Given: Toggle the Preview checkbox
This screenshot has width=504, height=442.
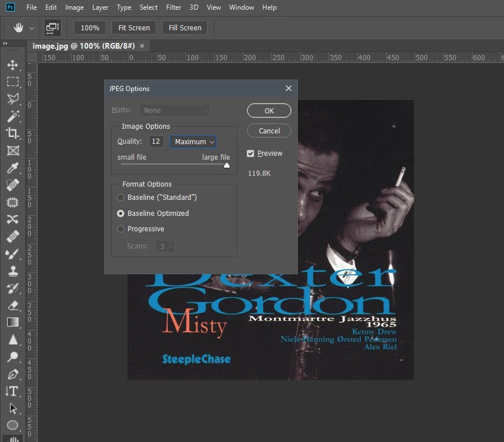Looking at the screenshot, I should point(250,153).
